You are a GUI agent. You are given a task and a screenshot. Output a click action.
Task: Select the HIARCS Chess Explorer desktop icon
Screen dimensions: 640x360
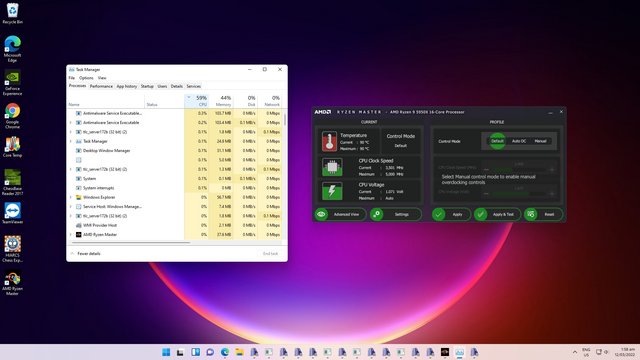12,249
